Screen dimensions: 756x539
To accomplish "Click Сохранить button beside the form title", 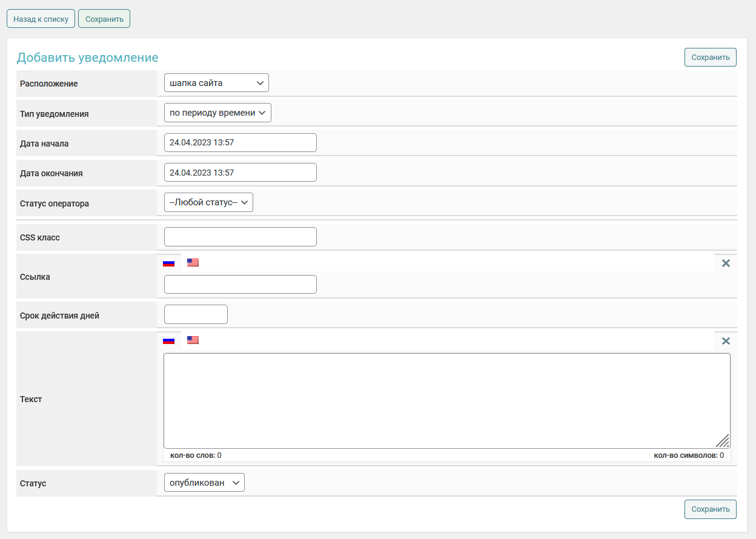I will tap(710, 58).
